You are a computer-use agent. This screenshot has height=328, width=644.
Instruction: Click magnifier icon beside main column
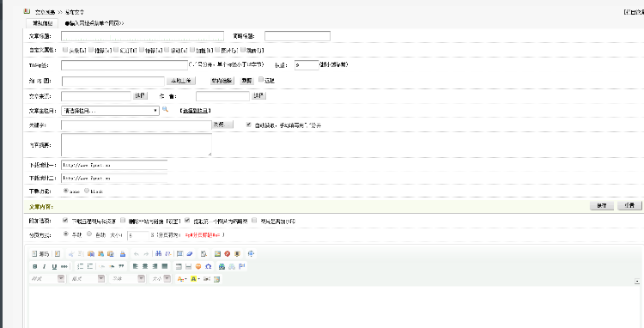165,109
